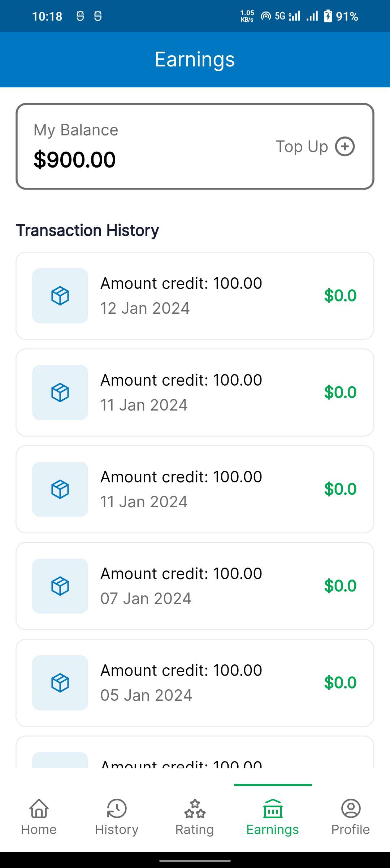The height and width of the screenshot is (868, 390).
Task: Tap the Transaction History heading
Action: [87, 230]
